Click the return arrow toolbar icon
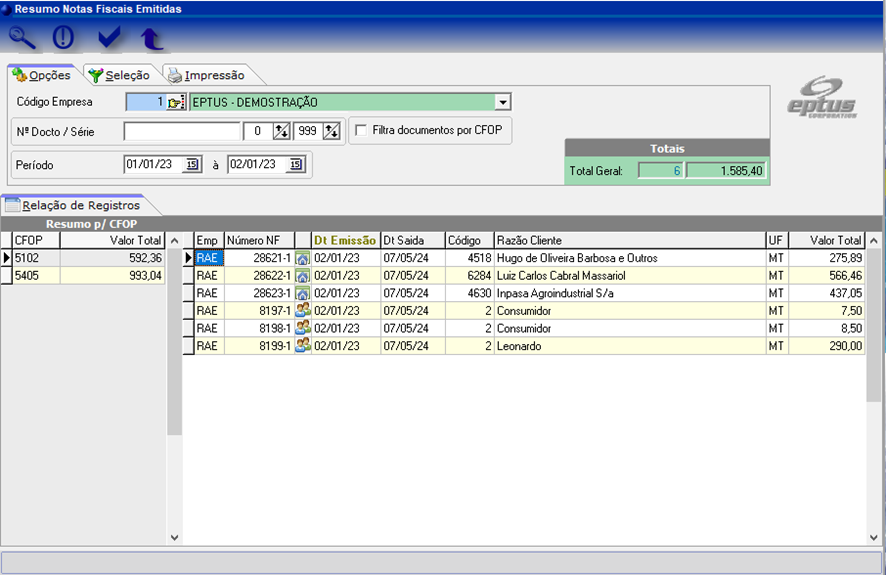886x575 pixels. click(151, 38)
